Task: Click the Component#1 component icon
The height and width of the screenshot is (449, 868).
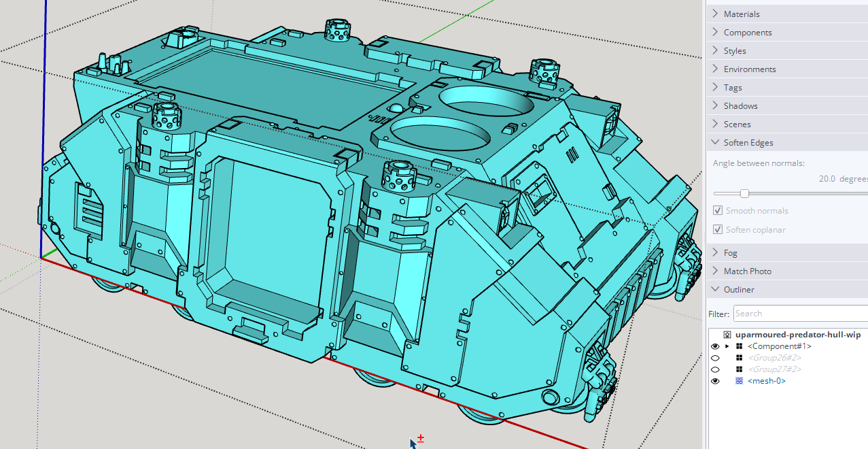Action: click(x=739, y=346)
